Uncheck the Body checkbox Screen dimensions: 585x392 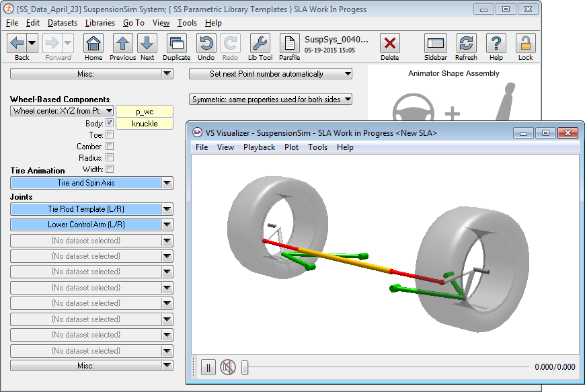click(110, 124)
